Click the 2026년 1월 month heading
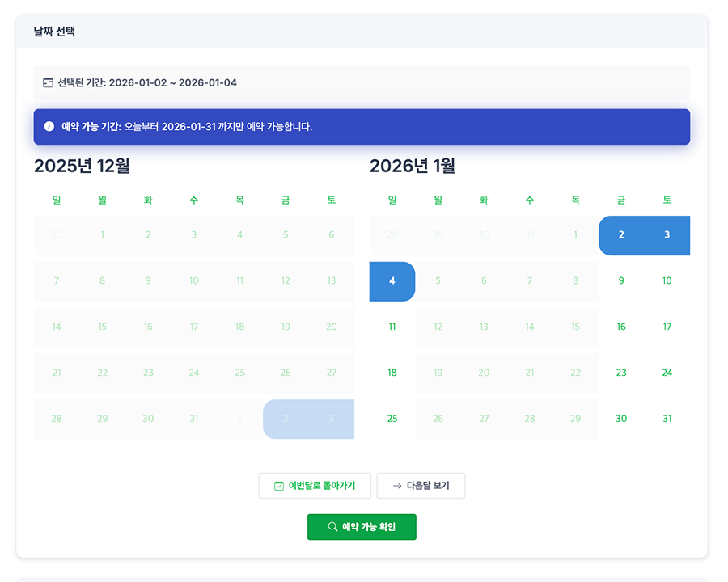 point(413,167)
